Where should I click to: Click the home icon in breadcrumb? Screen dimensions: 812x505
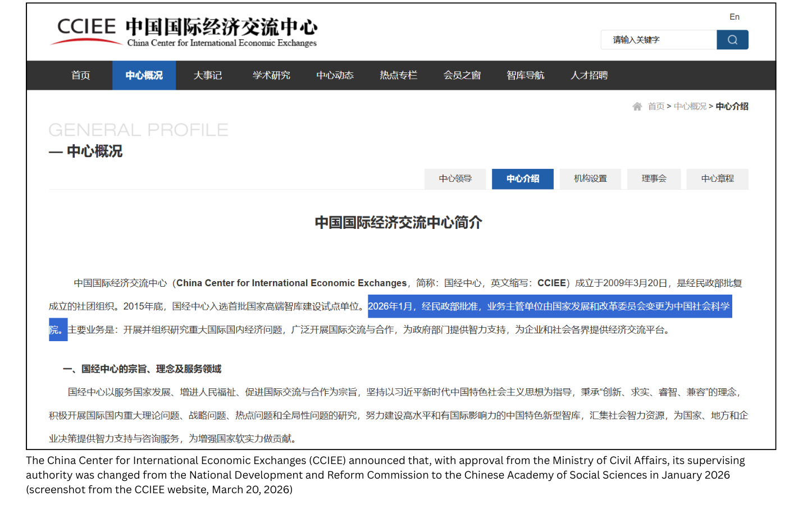pos(637,107)
